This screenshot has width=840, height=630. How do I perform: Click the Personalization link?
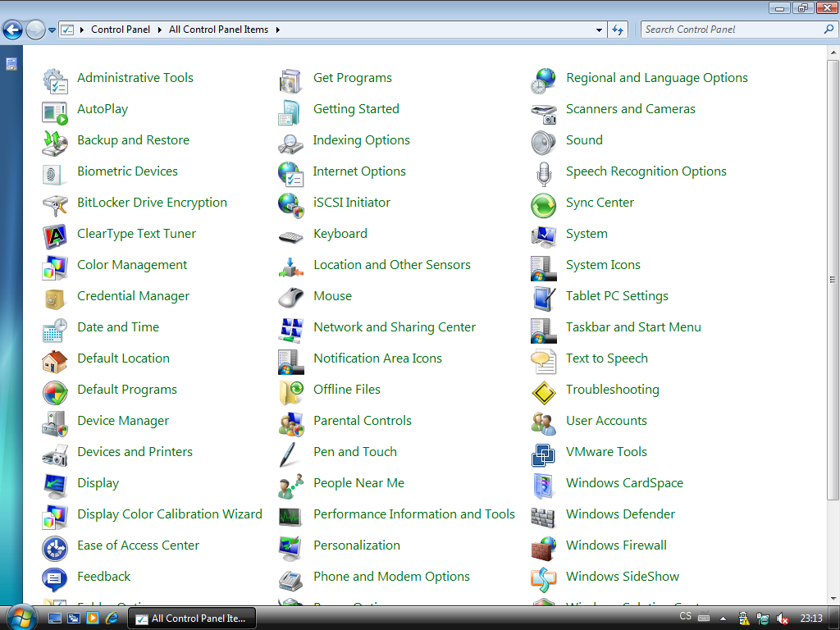click(x=357, y=545)
